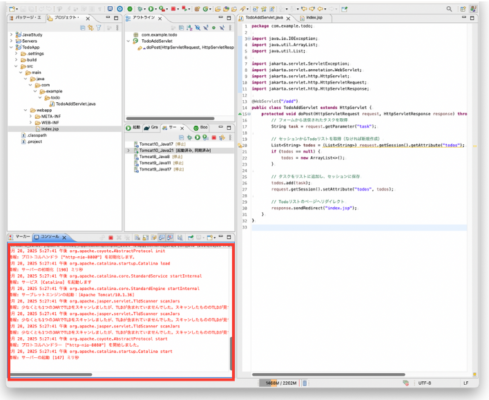Select the doPost method in outline

point(186,48)
